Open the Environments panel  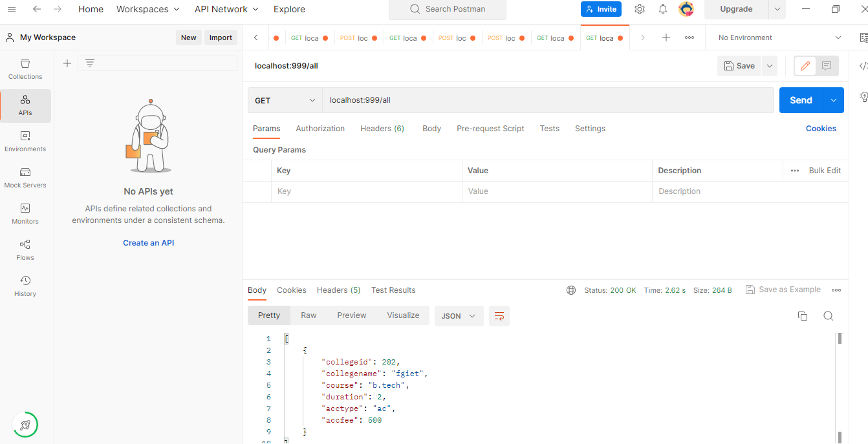pyautogui.click(x=25, y=141)
